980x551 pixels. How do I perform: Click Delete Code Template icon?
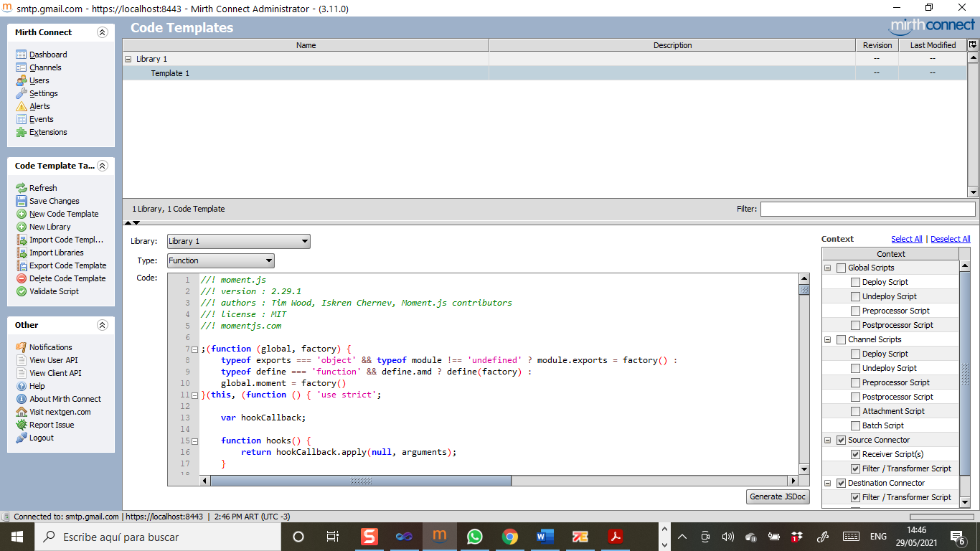tap(22, 278)
